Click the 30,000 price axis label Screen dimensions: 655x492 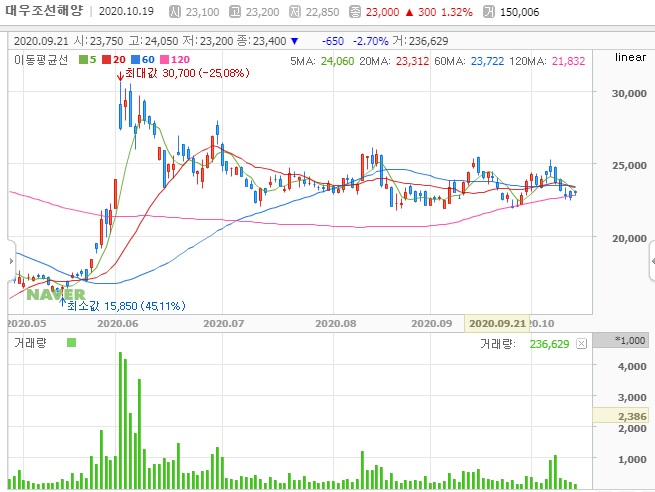[x=629, y=94]
